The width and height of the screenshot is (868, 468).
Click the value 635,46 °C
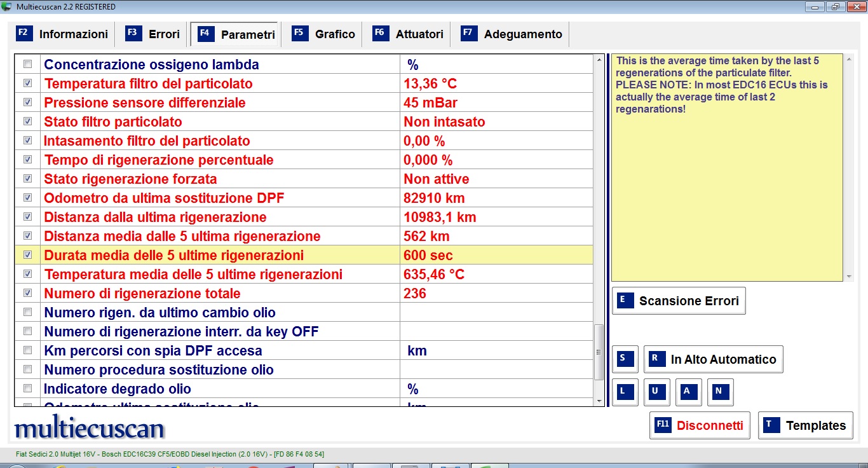[x=434, y=274]
